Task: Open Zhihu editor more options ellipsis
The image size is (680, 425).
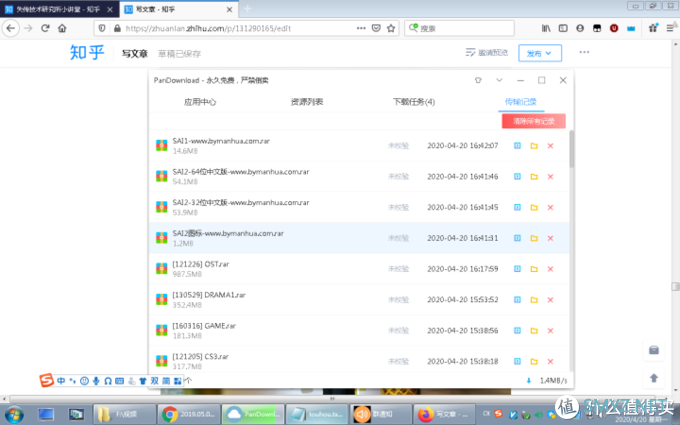Action: tap(584, 52)
